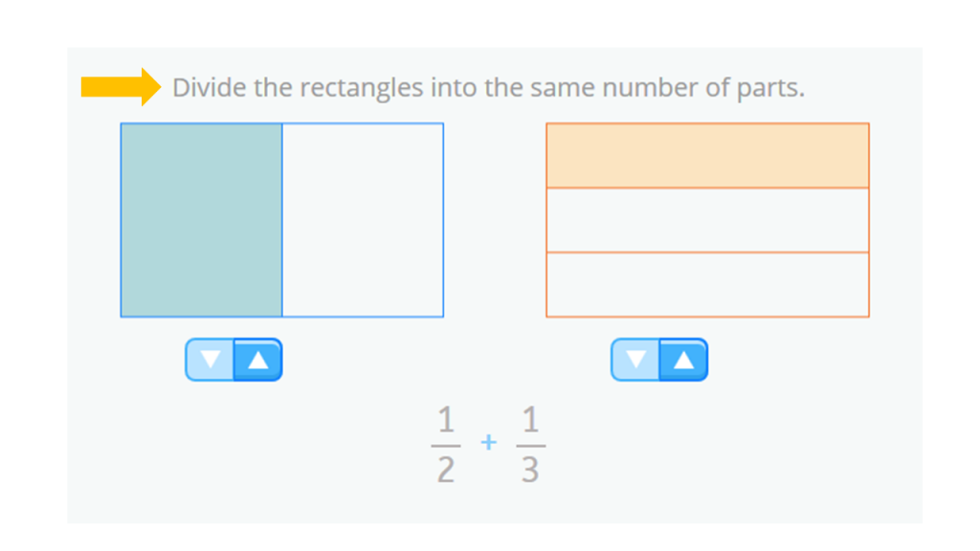Viewport: 980px width, 551px height.
Task: Click the yellow instruction arrow
Action: click(x=120, y=86)
